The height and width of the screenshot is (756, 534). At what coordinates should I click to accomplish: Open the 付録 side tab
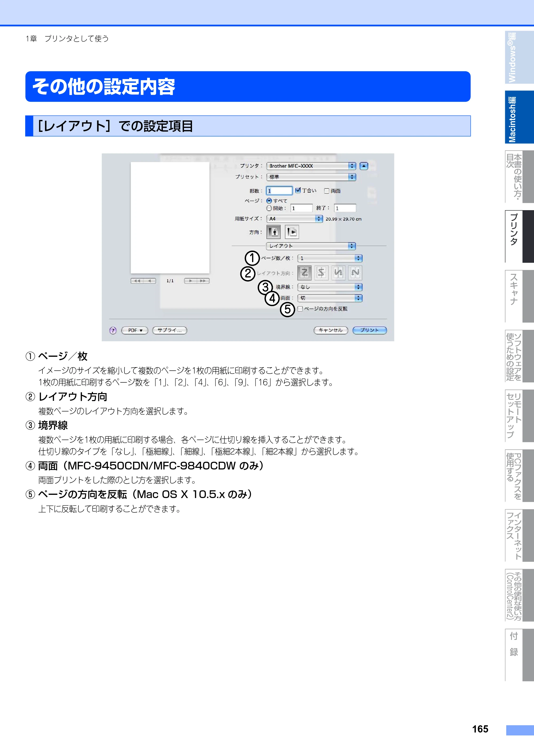click(x=520, y=655)
